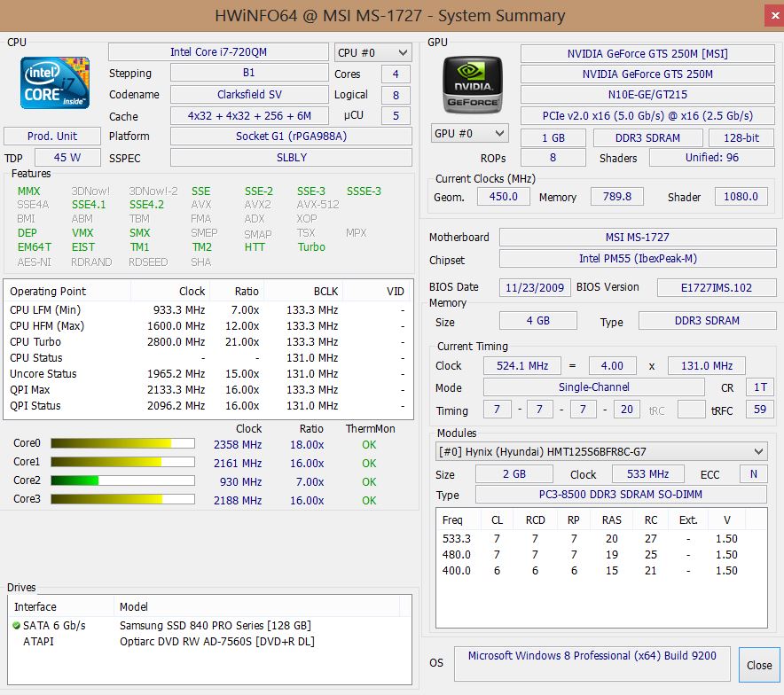Click the Single-Channel mode field

(594, 387)
